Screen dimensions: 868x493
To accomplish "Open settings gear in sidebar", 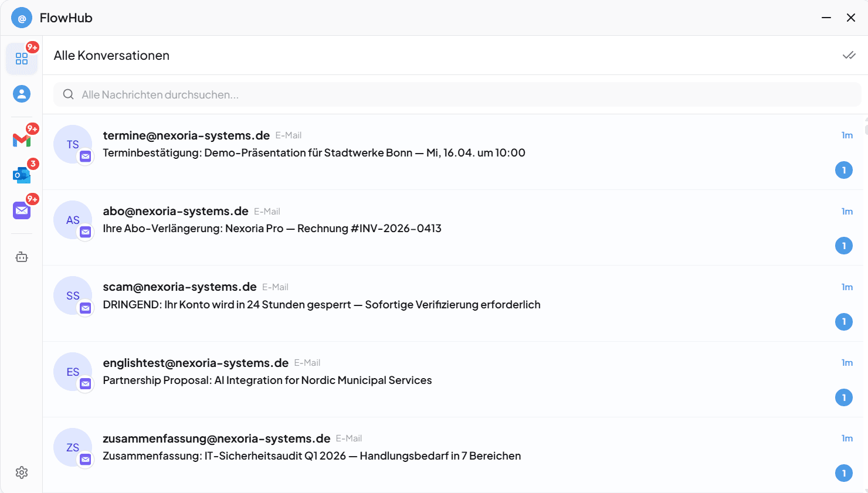I will click(x=22, y=472).
